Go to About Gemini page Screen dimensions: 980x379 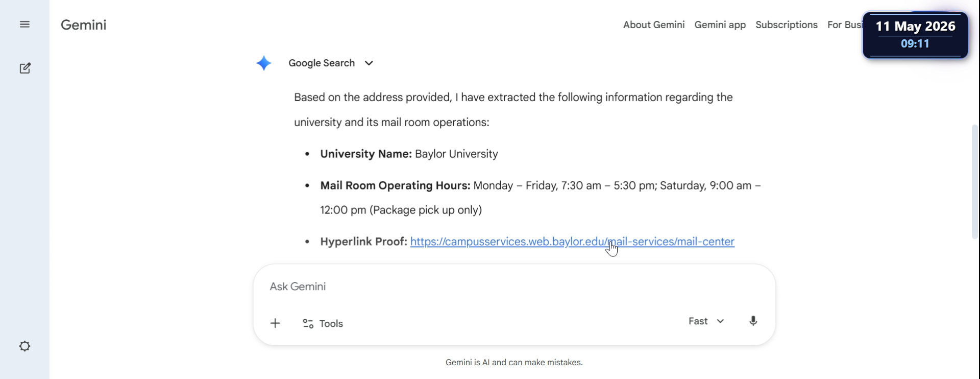(654, 25)
